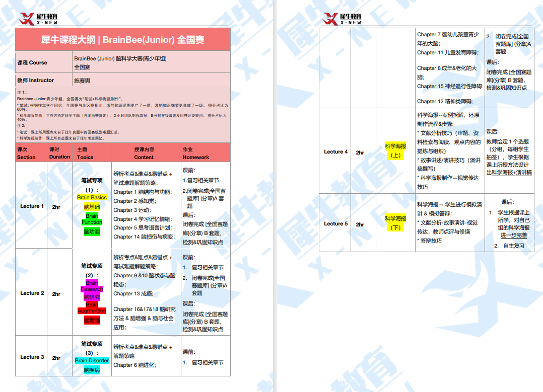The width and height of the screenshot is (543, 392).
Task: Select the 'Lecture 5' row label
Action: (335, 224)
